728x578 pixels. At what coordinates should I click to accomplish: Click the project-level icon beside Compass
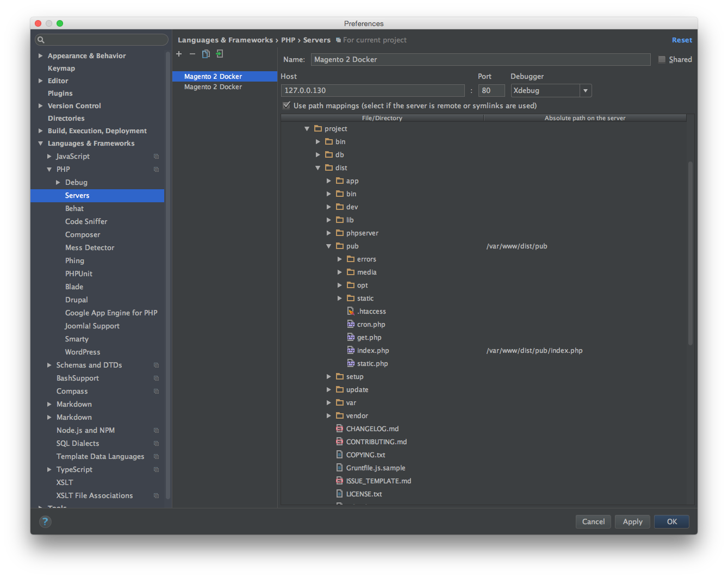(x=156, y=391)
